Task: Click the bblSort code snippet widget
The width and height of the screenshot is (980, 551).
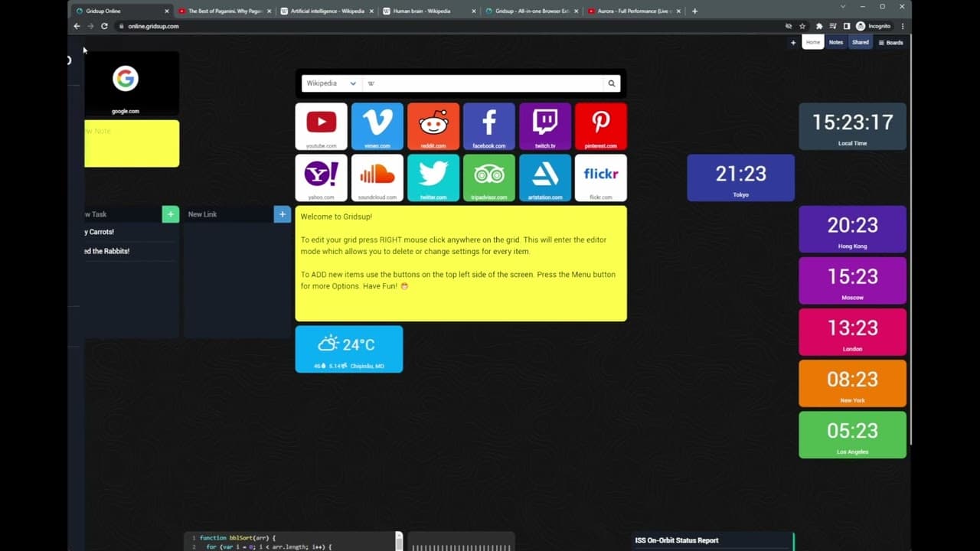Action: (x=292, y=542)
